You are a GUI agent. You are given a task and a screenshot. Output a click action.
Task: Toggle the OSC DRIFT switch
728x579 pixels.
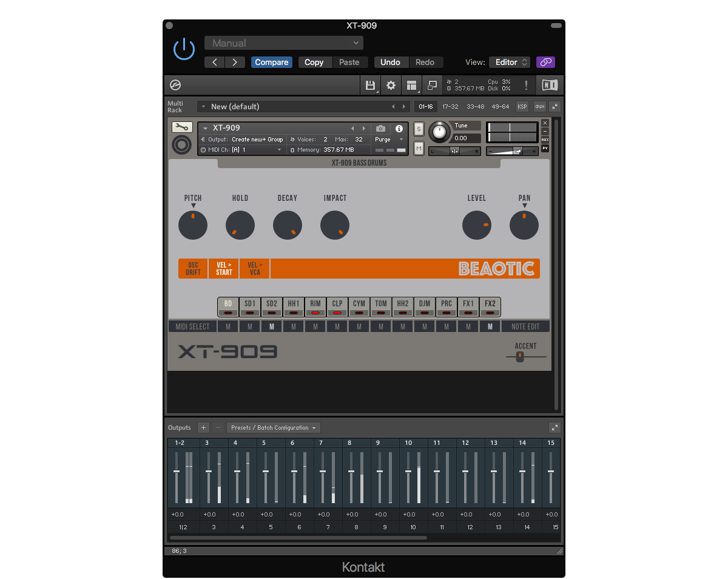pyautogui.click(x=193, y=269)
